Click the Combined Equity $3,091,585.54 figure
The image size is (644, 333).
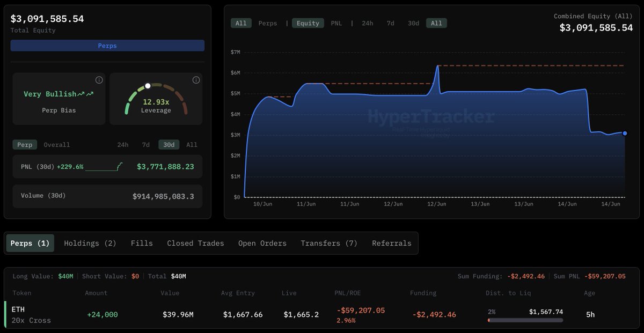(x=596, y=27)
